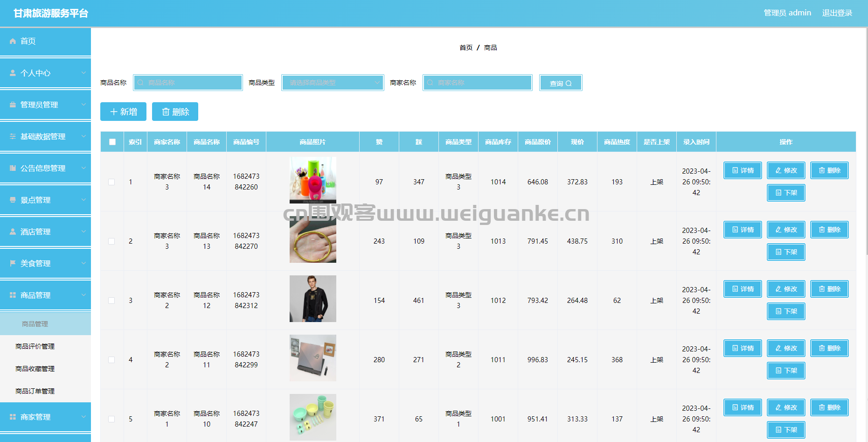
Task: Check the checkbox for row 2
Action: click(111, 241)
